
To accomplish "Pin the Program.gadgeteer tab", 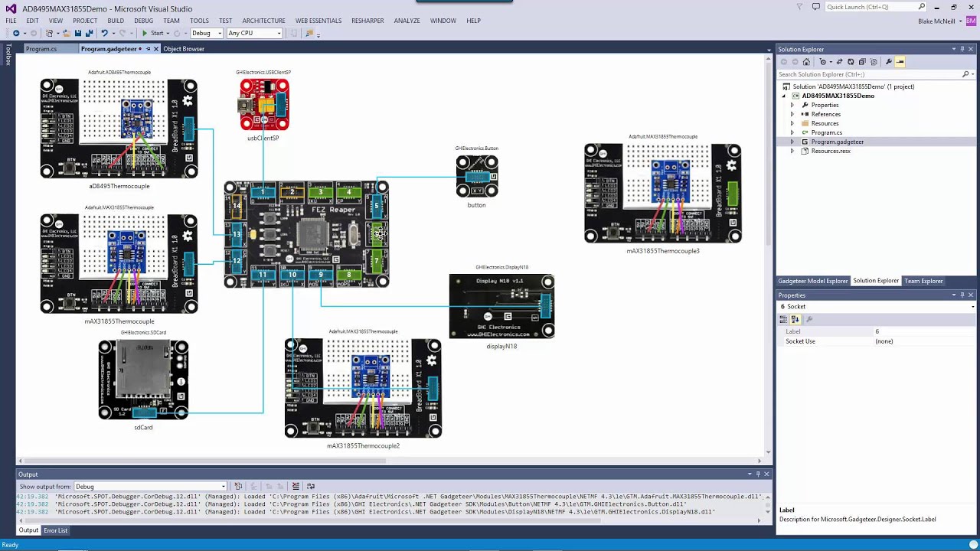I will [148, 49].
